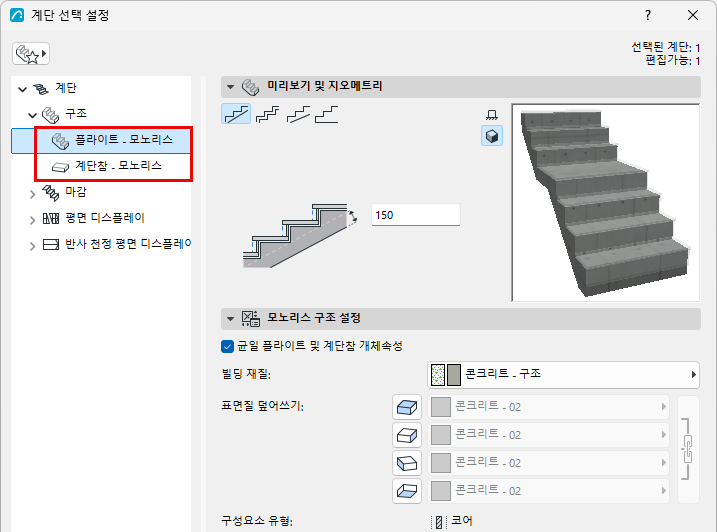Select the 구조 tree item label
This screenshot has height=532, width=717.
tap(76, 113)
